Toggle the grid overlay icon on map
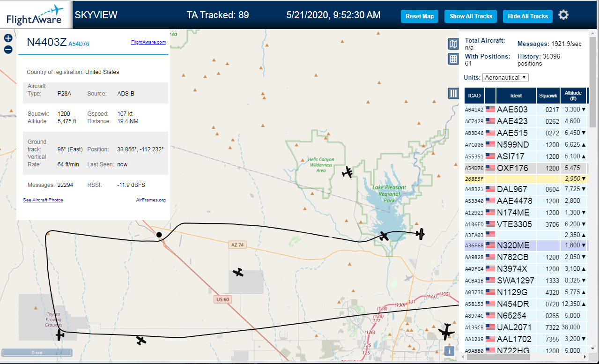This screenshot has width=599, height=364. pos(453,59)
